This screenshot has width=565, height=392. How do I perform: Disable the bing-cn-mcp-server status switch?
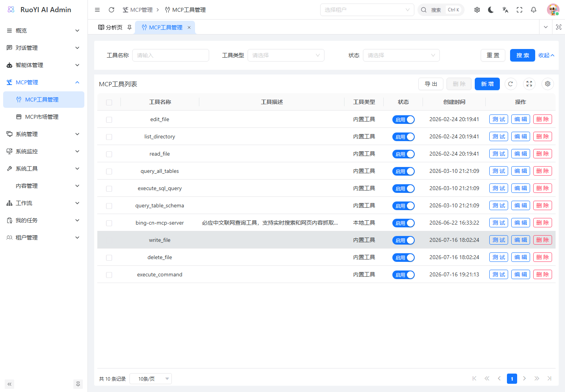click(403, 223)
